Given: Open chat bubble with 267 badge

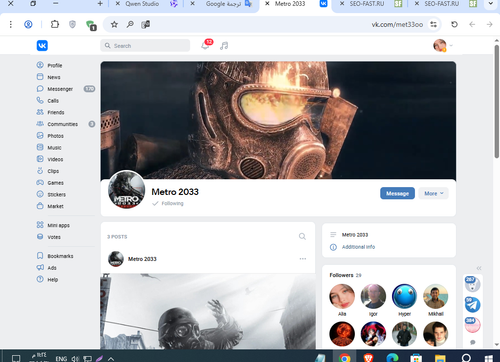Looking at the screenshot, I should tap(472, 284).
